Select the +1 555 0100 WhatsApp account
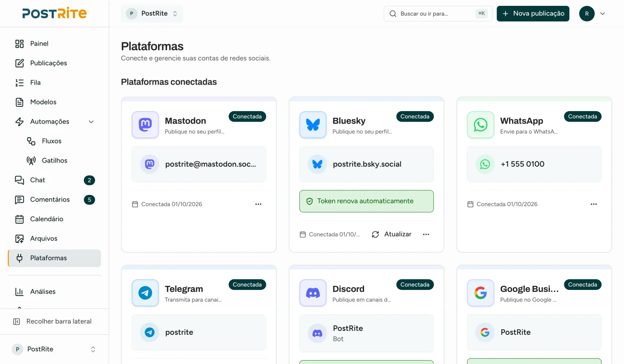The image size is (624, 364). pyautogui.click(x=534, y=164)
